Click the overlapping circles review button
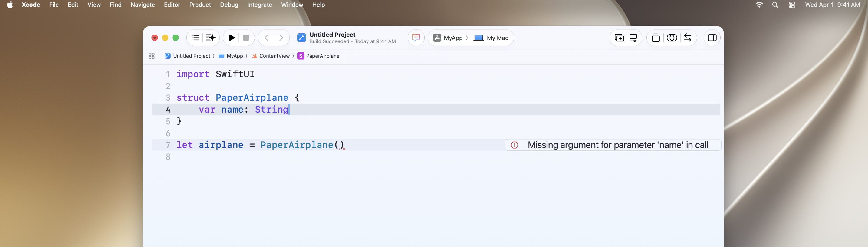This screenshot has width=868, height=247. click(x=672, y=38)
